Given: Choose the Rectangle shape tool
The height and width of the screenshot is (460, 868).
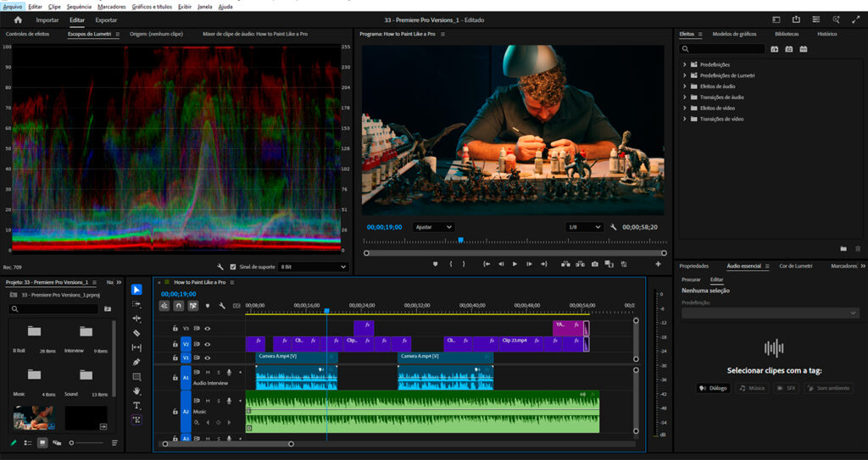Looking at the screenshot, I should pyautogui.click(x=136, y=377).
